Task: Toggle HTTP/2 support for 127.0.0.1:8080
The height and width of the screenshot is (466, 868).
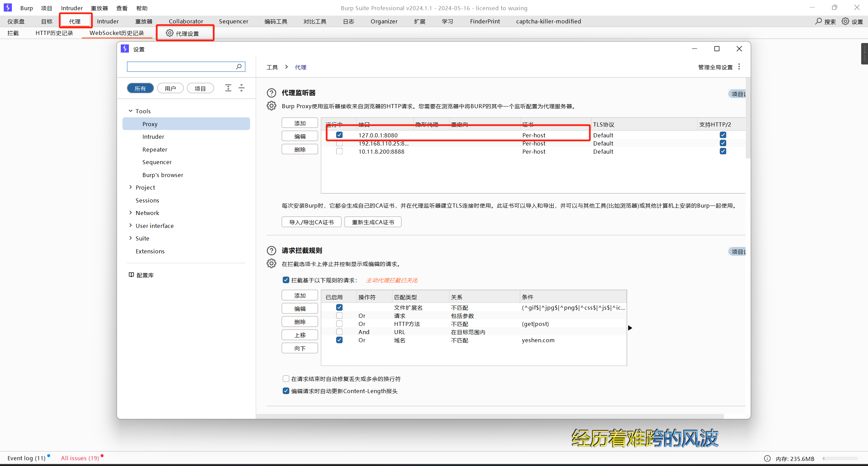Action: 723,135
